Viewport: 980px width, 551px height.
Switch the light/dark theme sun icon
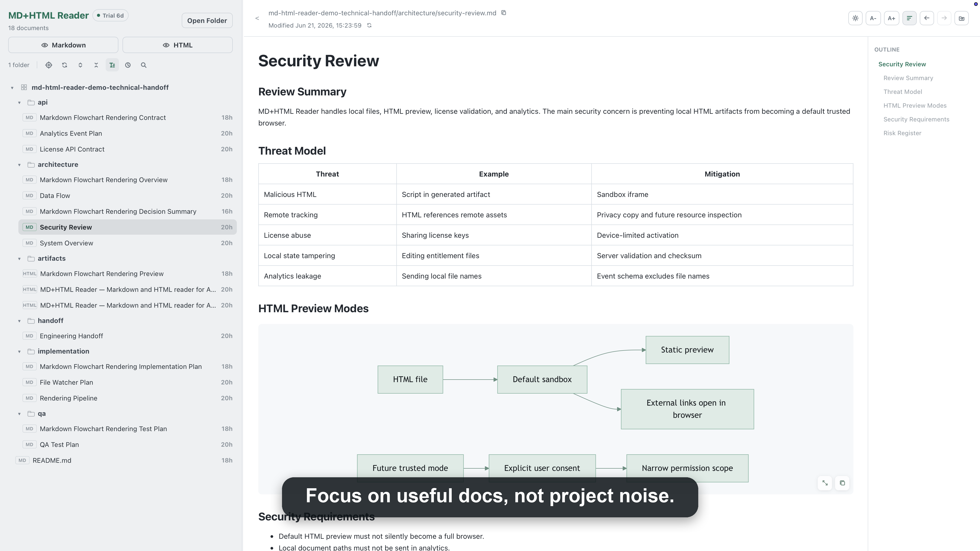point(855,18)
